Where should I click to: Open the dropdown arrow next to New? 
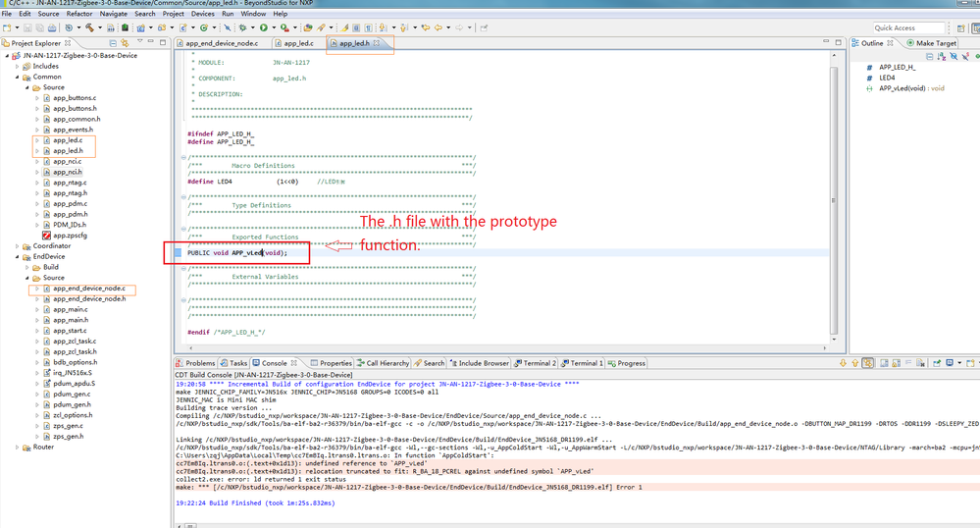[x=17, y=27]
